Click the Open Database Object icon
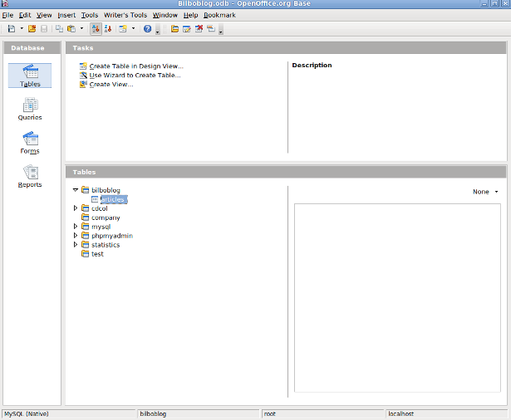The height and width of the screenshot is (420, 511). tap(174, 29)
